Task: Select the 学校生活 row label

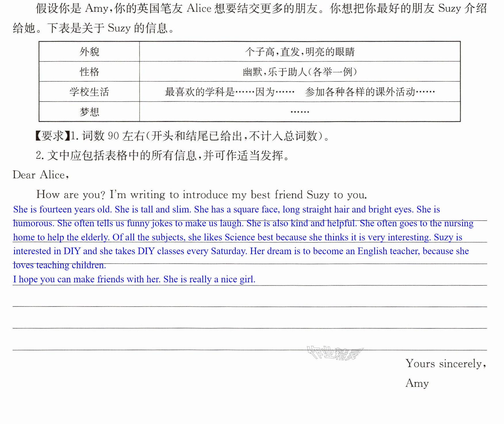Action: click(x=89, y=92)
